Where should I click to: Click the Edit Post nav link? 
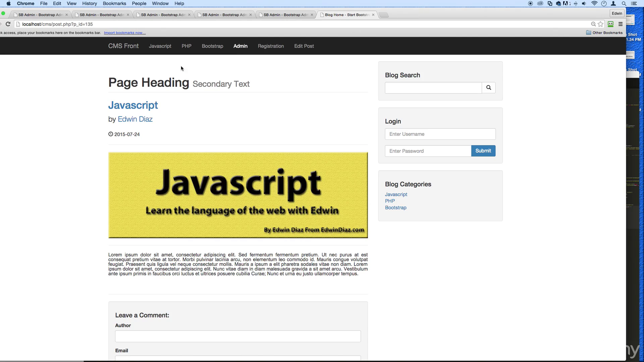tap(304, 46)
